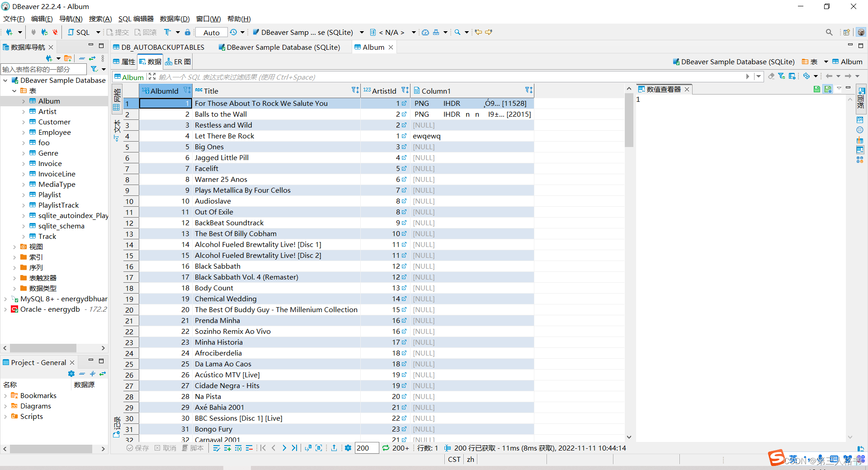Click the result set settings gear icon
Image resolution: width=868 pixels, height=470 pixels.
tap(348, 448)
